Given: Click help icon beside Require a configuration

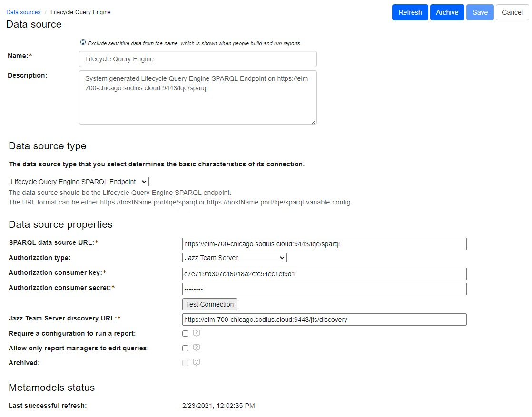Looking at the screenshot, I should [197, 333].
